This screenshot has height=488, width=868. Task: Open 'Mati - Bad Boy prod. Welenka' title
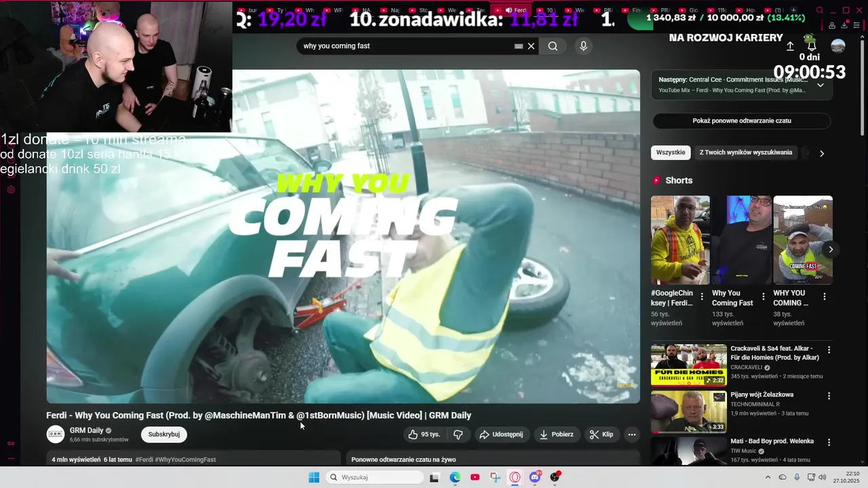772,441
